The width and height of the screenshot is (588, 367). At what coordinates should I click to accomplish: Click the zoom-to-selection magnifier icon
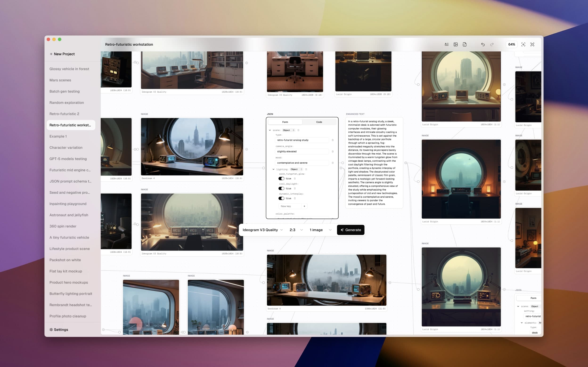(523, 44)
